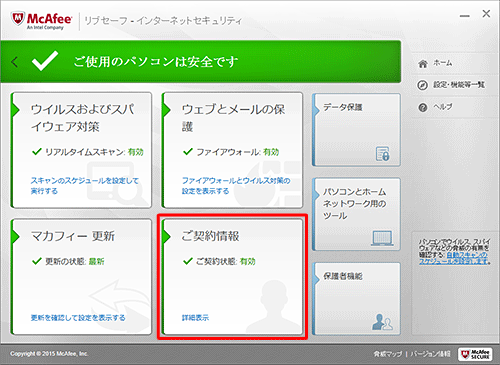Click the ファイアウォール: 有効 status text

tap(238, 152)
